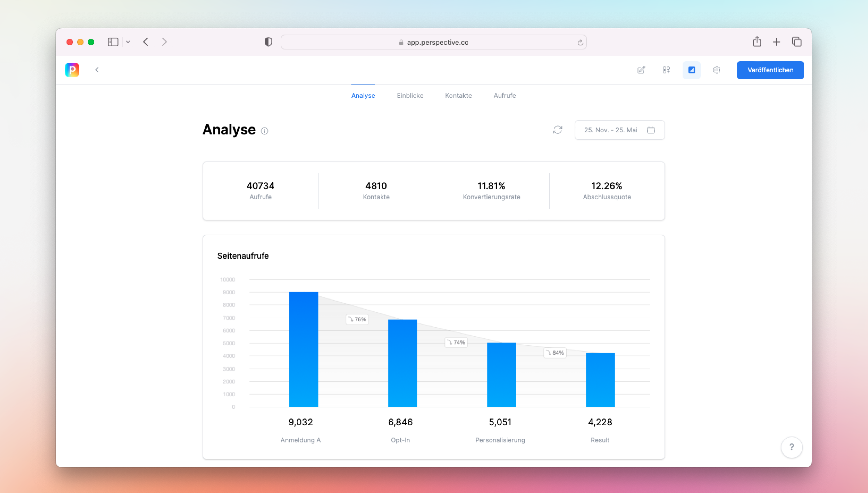Viewport: 868px width, 493px height.
Task: Click the privacy shield icon in Safari
Action: [x=268, y=42]
